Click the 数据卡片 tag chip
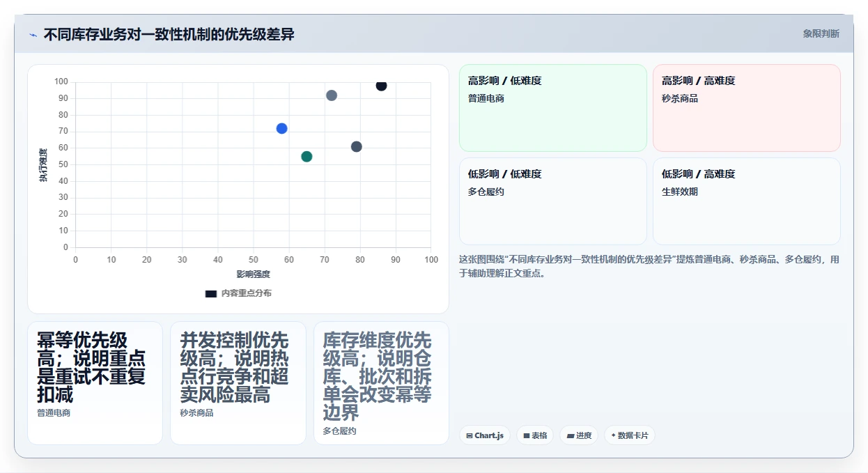The image size is (868, 473). pyautogui.click(x=630, y=435)
